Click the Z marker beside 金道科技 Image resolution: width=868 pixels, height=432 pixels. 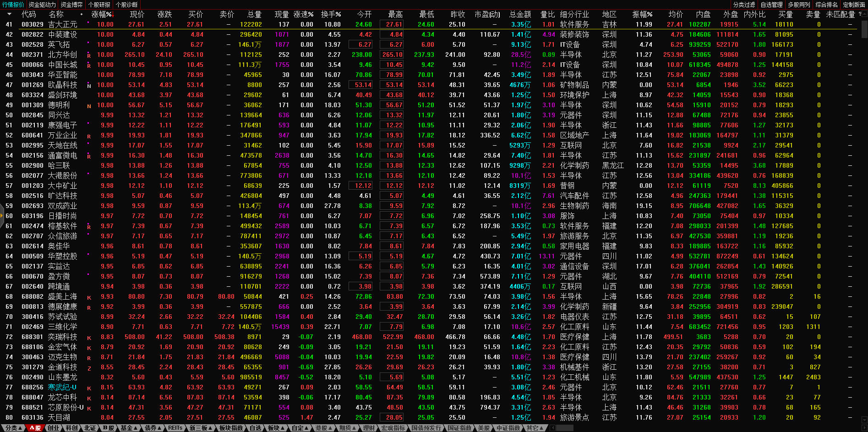89,368
